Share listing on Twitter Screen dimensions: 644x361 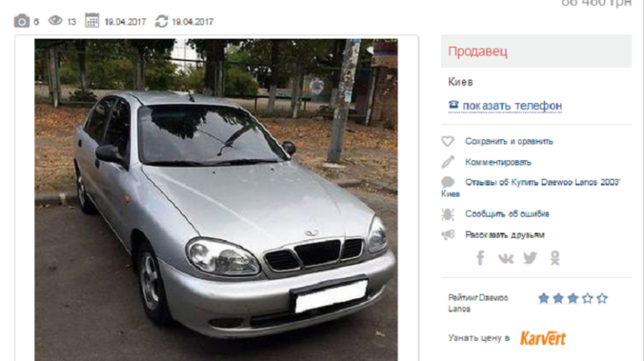pos(530,258)
